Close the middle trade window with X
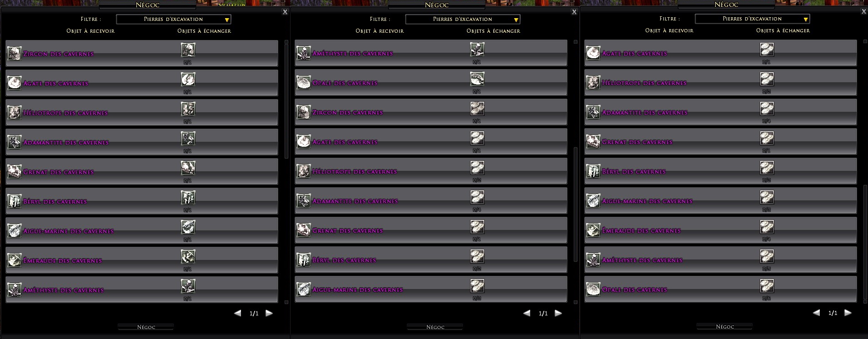 pos(574,12)
